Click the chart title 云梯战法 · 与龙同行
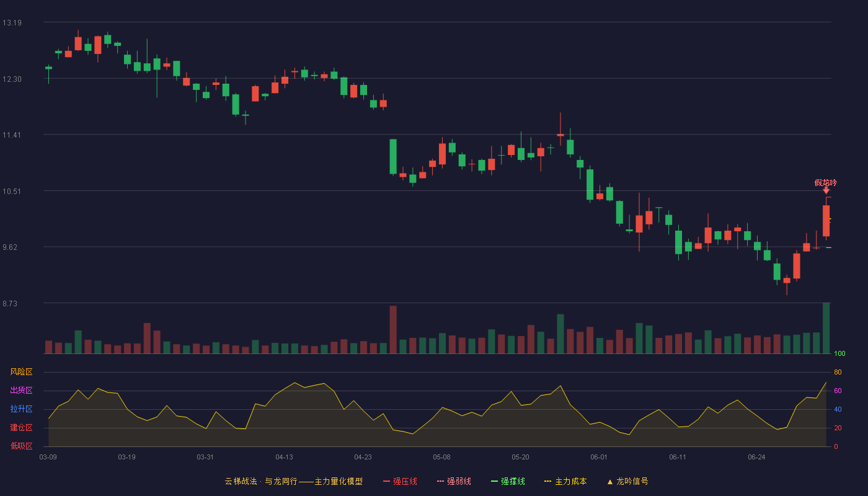 [x=261, y=481]
